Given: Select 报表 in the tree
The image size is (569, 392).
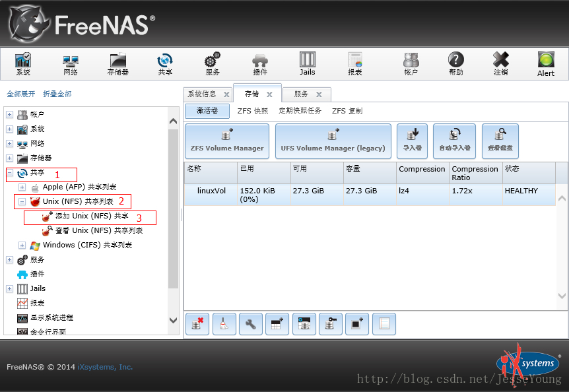Looking at the screenshot, I should point(38,303).
